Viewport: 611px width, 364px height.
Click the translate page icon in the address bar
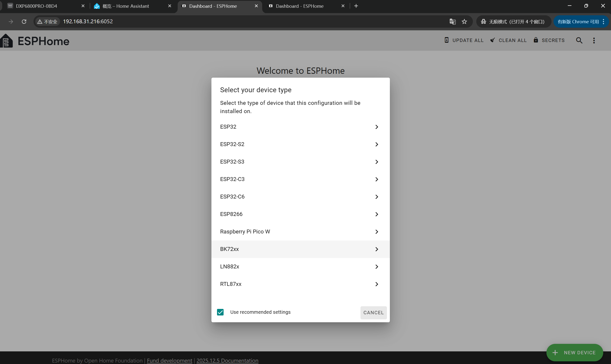tap(452, 22)
